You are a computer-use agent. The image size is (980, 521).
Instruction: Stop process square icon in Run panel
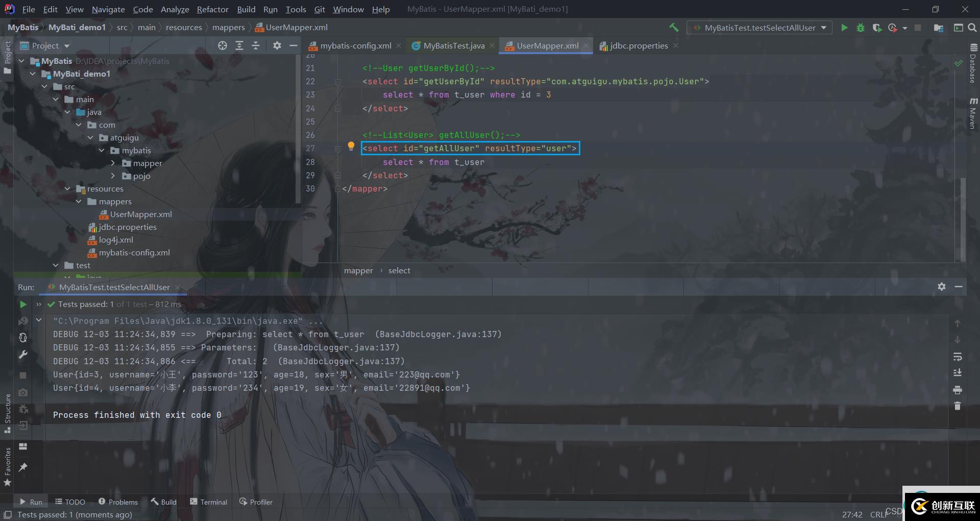click(23, 375)
